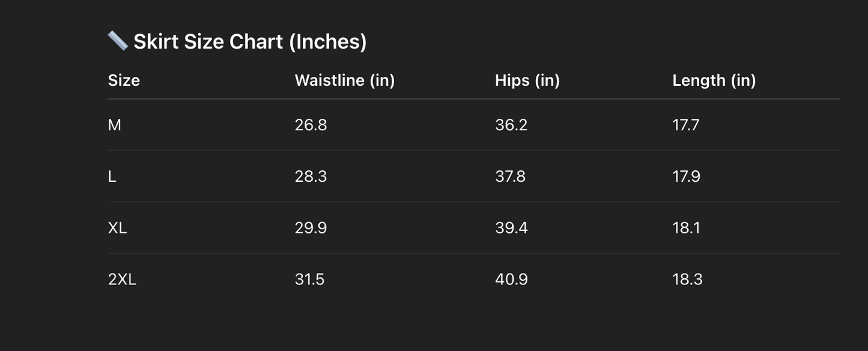The width and height of the screenshot is (868, 351).
Task: Select the Waistline (in) column header
Action: coord(345,80)
